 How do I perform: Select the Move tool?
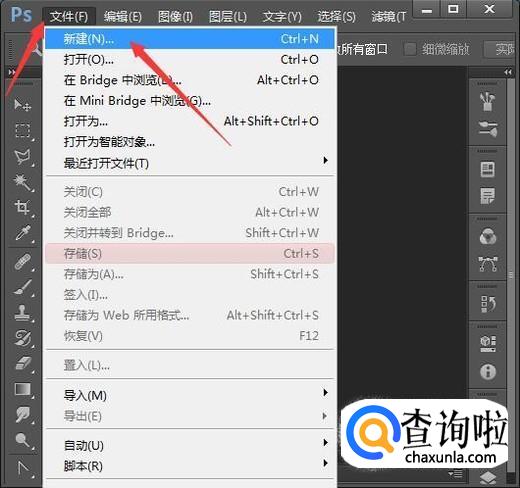pyautogui.click(x=22, y=105)
